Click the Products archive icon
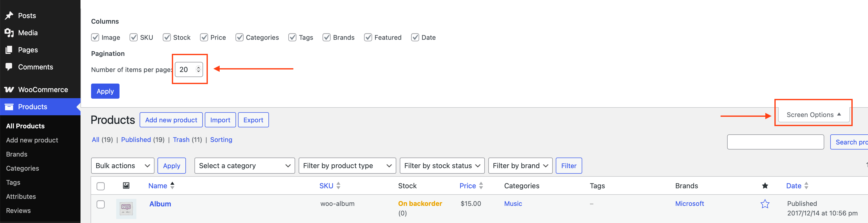 click(x=9, y=107)
